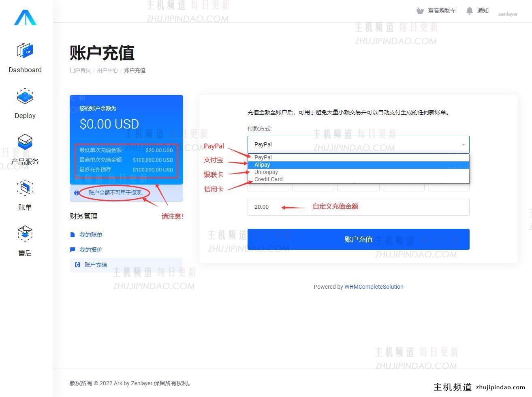
Task: Open the 付款方式 PayPal dropdown
Action: (x=358, y=145)
